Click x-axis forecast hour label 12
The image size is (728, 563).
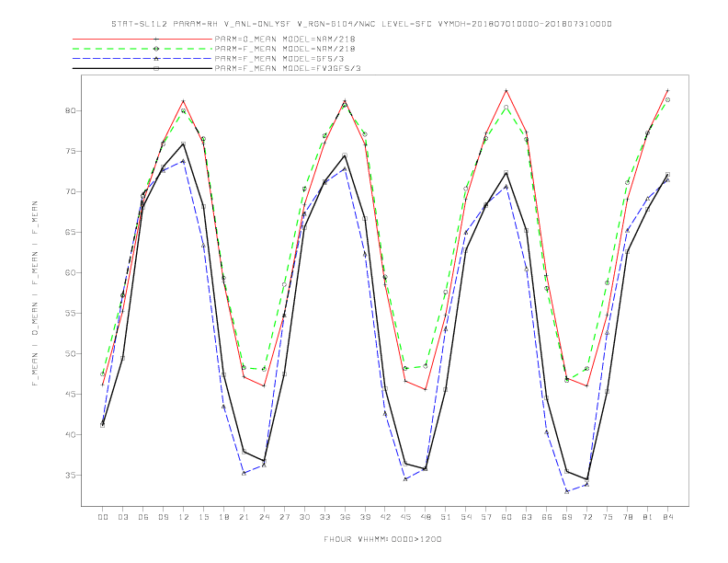[184, 517]
